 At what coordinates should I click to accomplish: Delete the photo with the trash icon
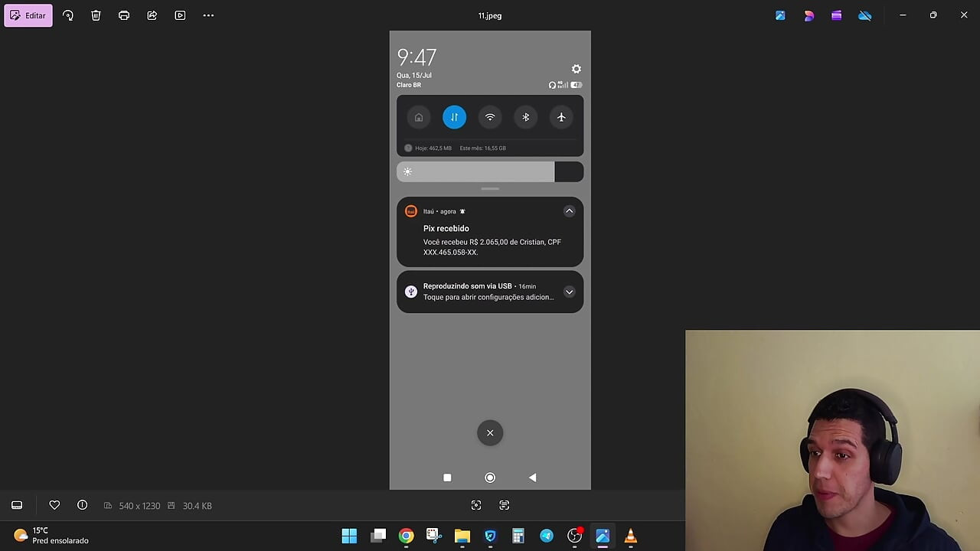coord(96,15)
